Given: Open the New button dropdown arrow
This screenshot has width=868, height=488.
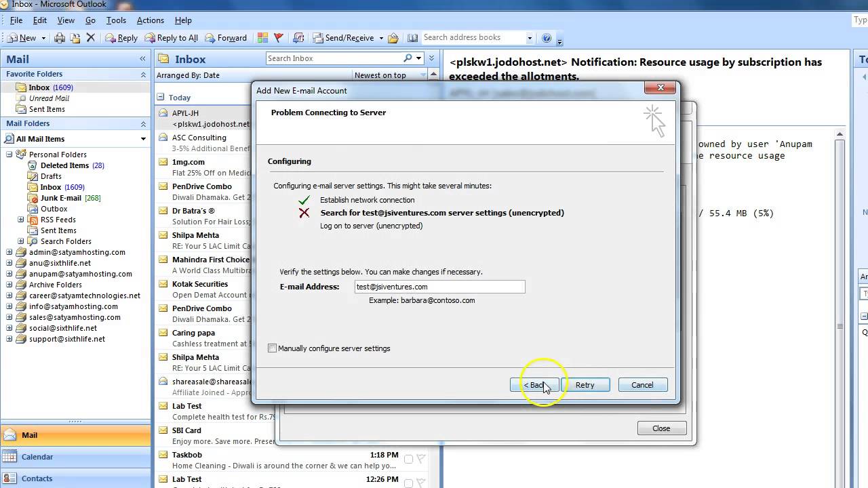Looking at the screenshot, I should (x=43, y=38).
